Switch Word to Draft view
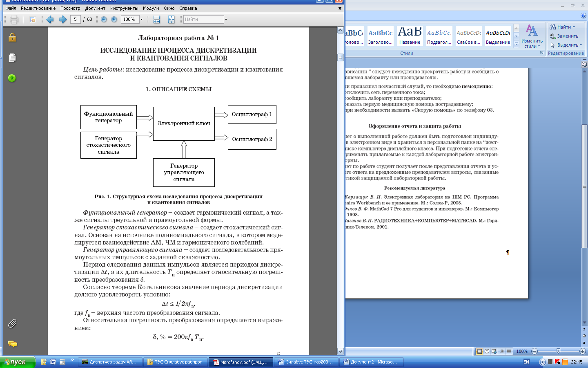Viewport: 588px width, 368px height. [x=509, y=351]
